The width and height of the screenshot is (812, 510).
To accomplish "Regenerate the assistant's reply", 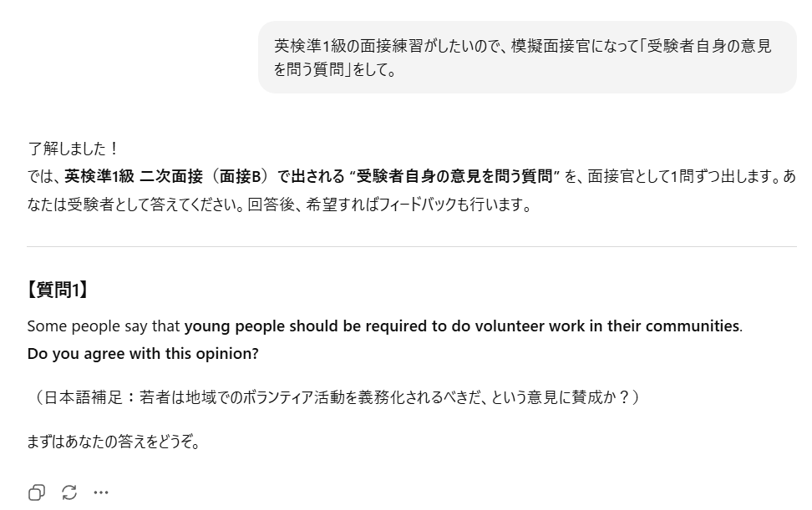I will point(69,492).
